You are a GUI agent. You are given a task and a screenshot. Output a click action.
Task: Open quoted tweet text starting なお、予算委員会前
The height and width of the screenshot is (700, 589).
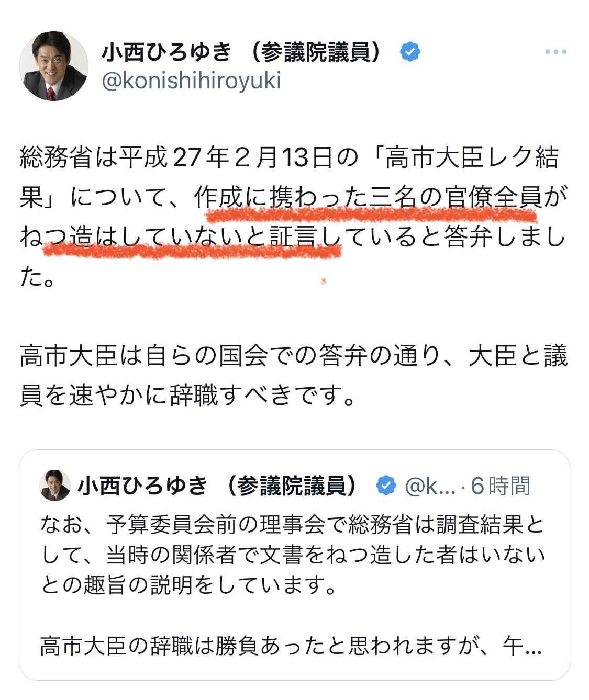[x=294, y=555]
